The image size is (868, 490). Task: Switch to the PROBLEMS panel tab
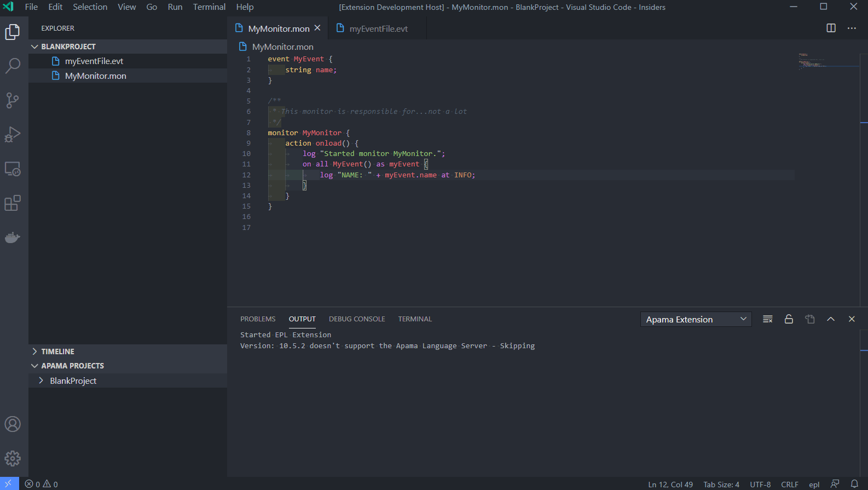(258, 319)
